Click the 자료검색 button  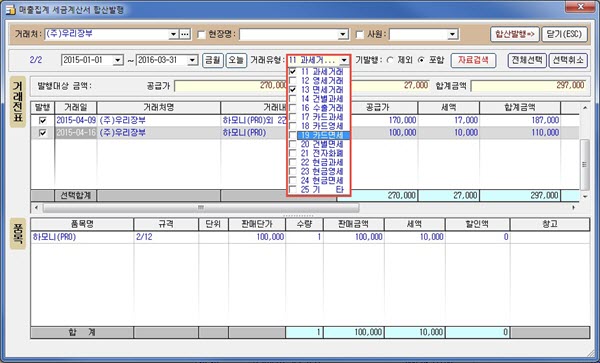[x=473, y=60]
